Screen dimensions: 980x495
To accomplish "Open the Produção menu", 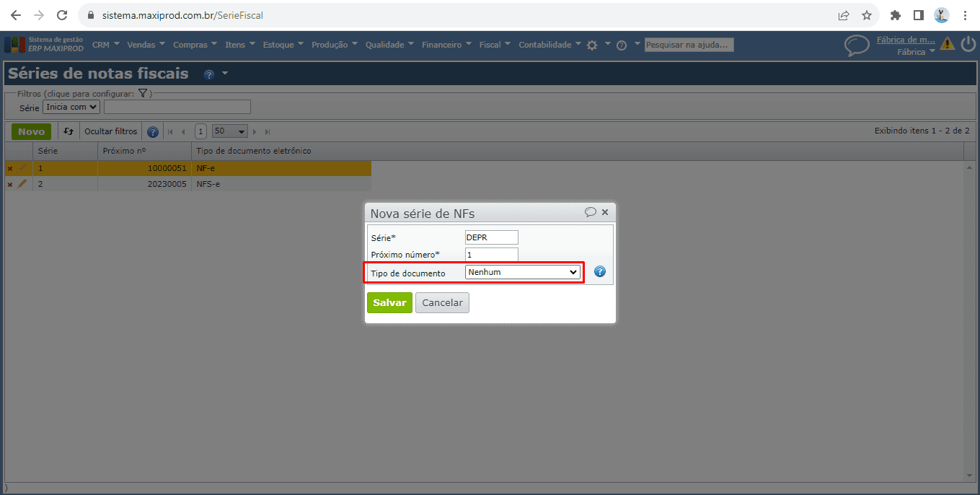I will [x=335, y=45].
